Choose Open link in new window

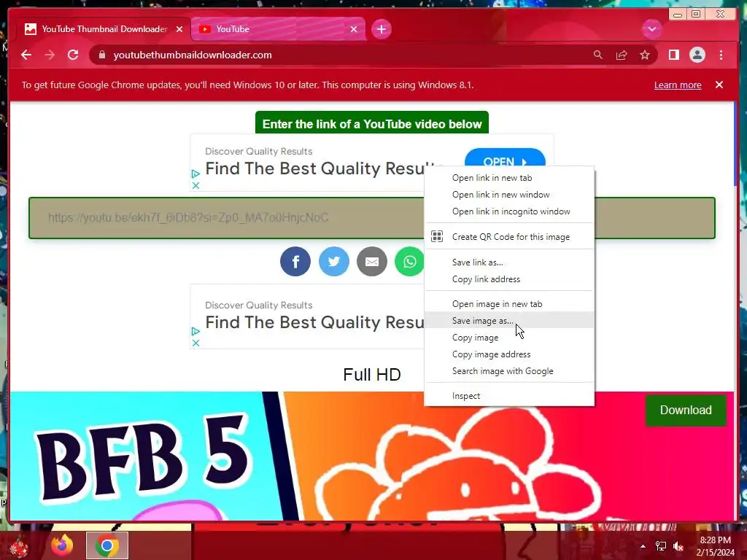point(508,195)
